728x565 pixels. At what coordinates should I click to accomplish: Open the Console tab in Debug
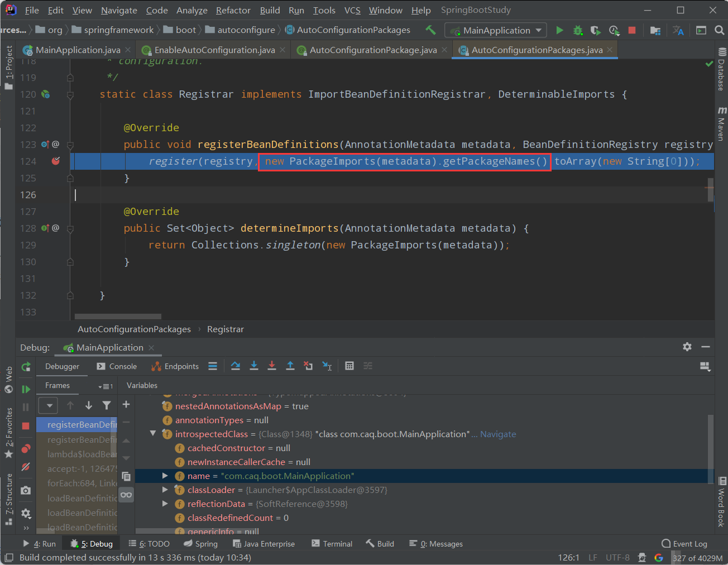[117, 366]
